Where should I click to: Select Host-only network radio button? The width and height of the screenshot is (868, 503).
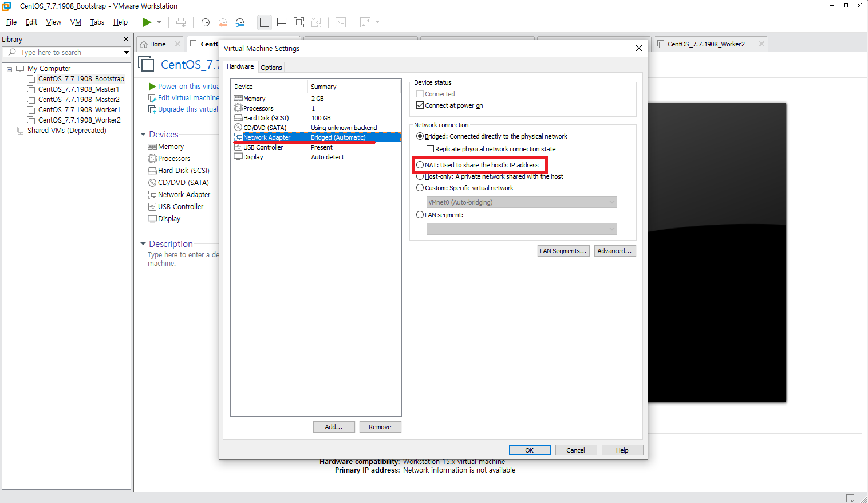[x=420, y=176]
